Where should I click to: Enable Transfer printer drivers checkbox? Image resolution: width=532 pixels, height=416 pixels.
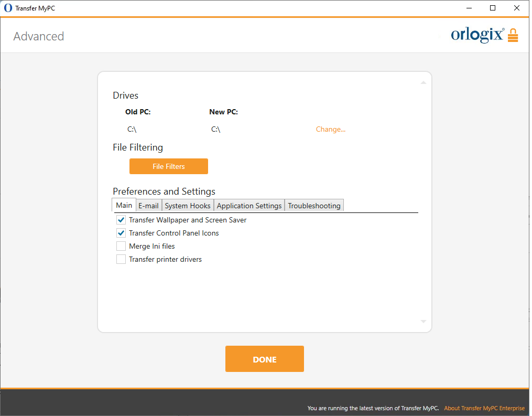(121, 260)
